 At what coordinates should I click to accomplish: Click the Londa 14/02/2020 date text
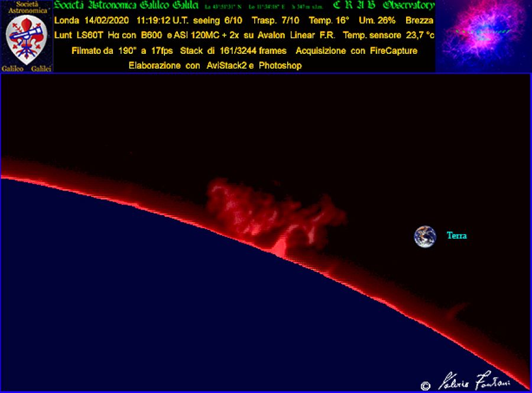pyautogui.click(x=91, y=21)
